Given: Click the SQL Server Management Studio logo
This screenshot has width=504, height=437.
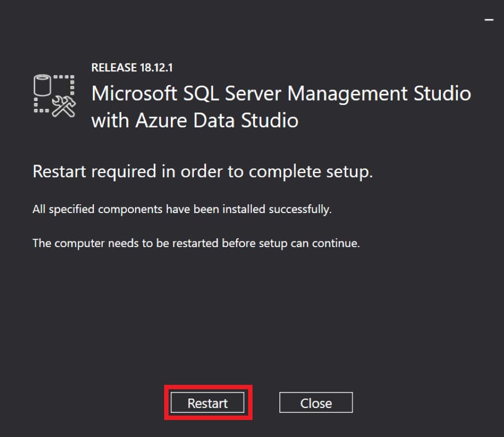Looking at the screenshot, I should [x=54, y=94].
